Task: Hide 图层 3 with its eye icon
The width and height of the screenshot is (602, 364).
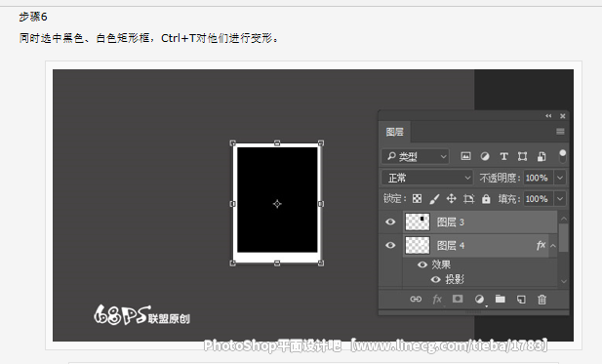Action: pos(390,222)
